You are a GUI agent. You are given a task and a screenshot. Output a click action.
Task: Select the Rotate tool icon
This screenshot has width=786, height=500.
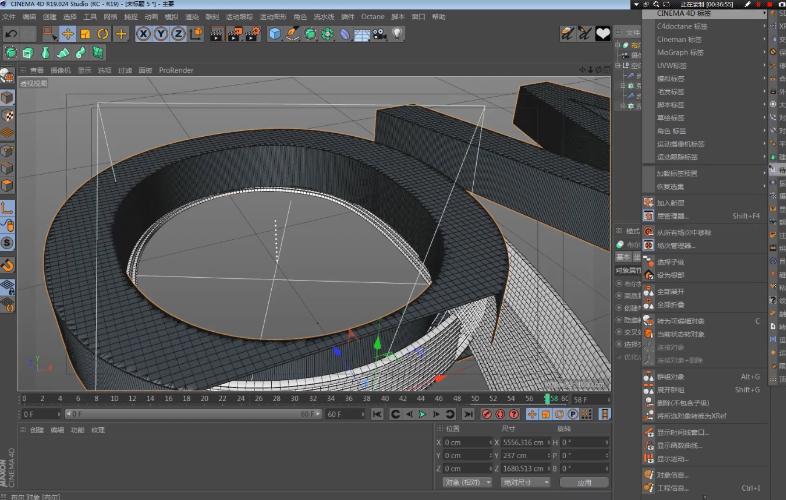[102, 33]
